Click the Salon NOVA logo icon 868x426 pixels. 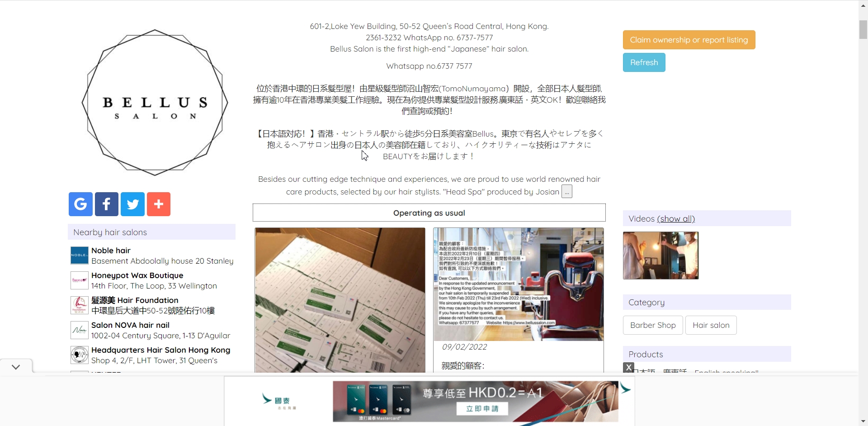tap(80, 330)
